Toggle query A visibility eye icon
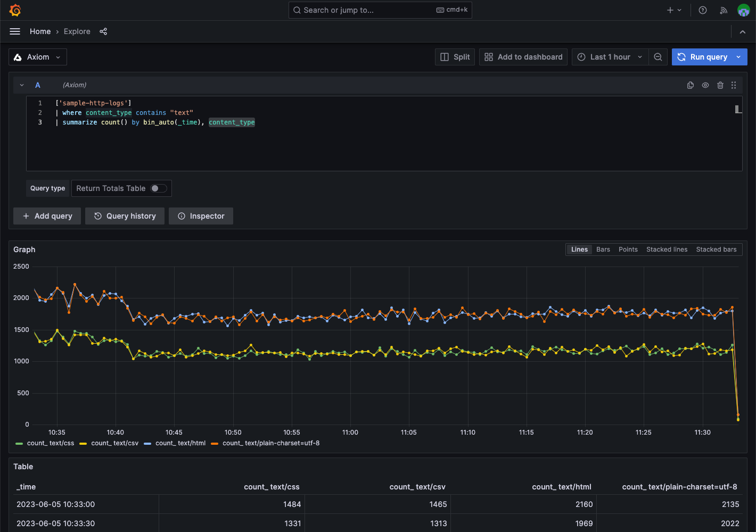 (x=705, y=85)
